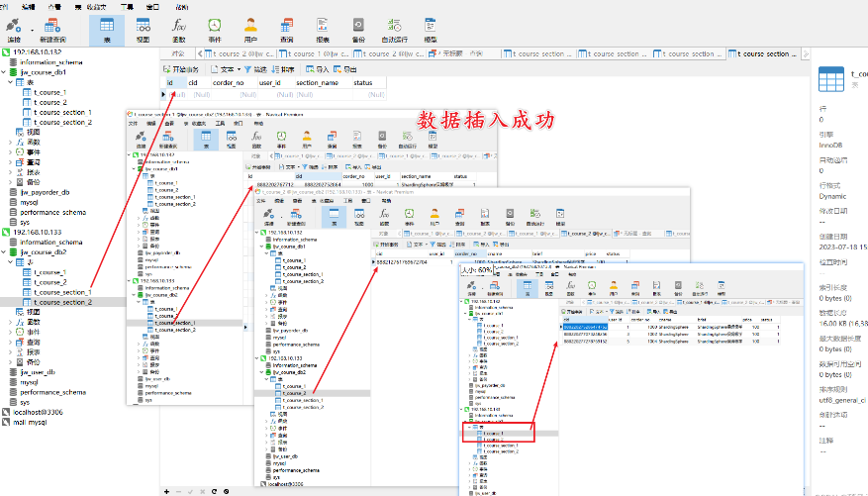This screenshot has height=496, width=868.
Task: Click 导出 export in main data toolbar
Action: click(x=345, y=69)
